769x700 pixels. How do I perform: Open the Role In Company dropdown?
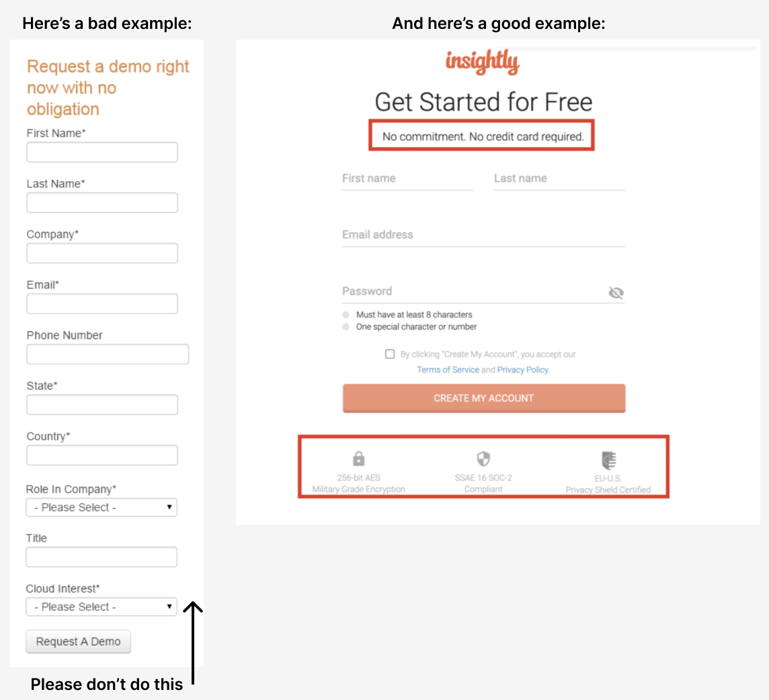click(x=102, y=507)
